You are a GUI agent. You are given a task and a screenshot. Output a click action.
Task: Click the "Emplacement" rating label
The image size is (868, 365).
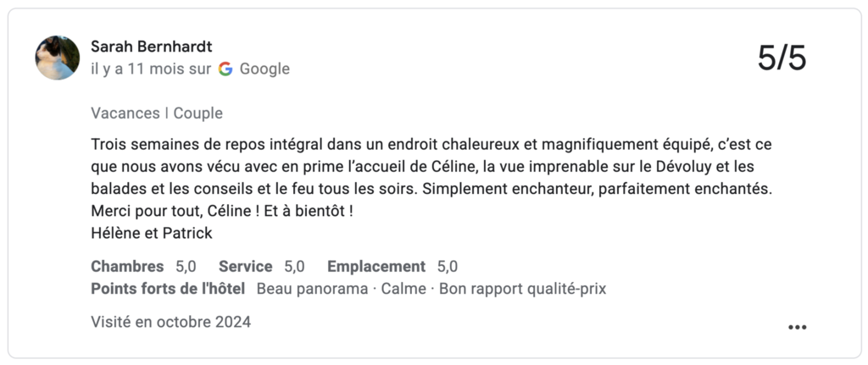click(376, 267)
